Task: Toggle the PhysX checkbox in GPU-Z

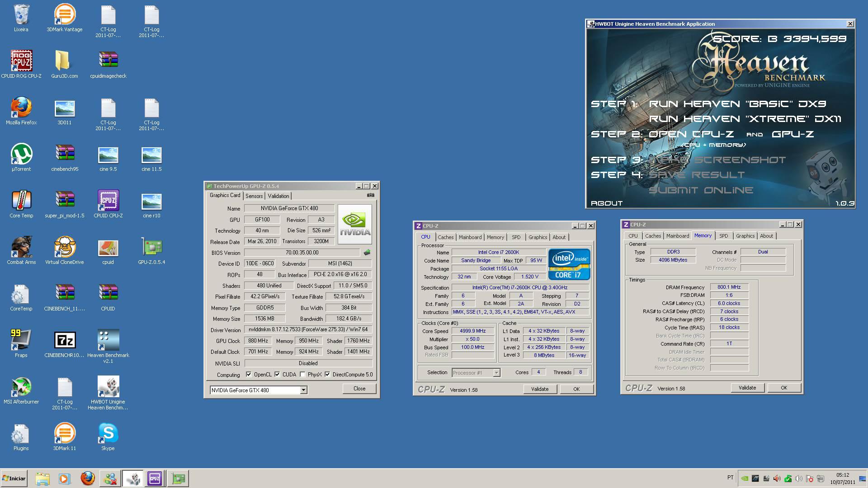Action: click(x=302, y=374)
